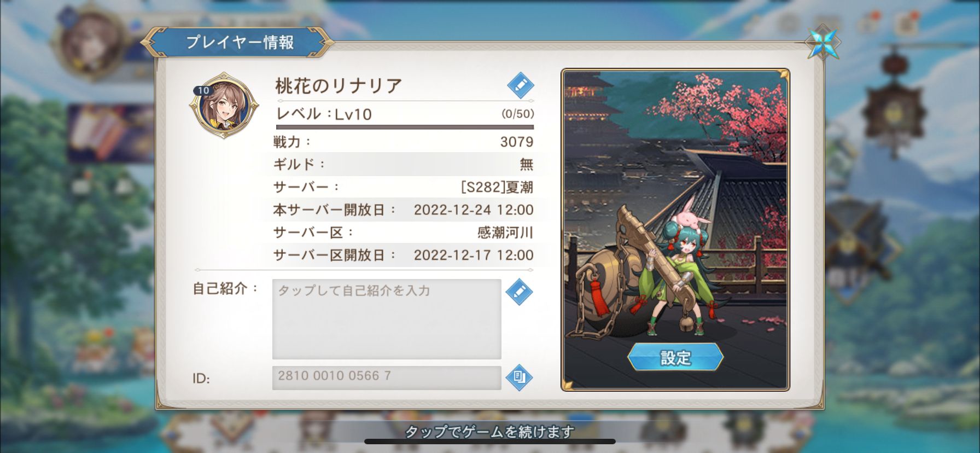980x453 pixels.
Task: Tap タップでゲームを続けます to continue
Action: pos(489,432)
